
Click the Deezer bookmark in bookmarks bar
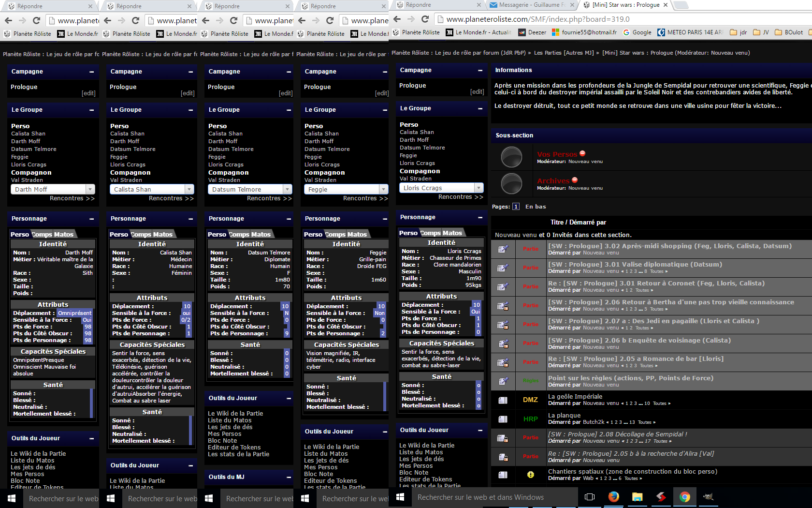click(x=532, y=32)
